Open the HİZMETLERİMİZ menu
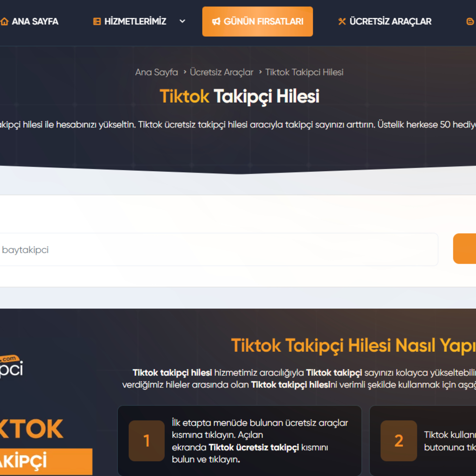Image resolution: width=476 pixels, height=476 pixels. (x=135, y=21)
